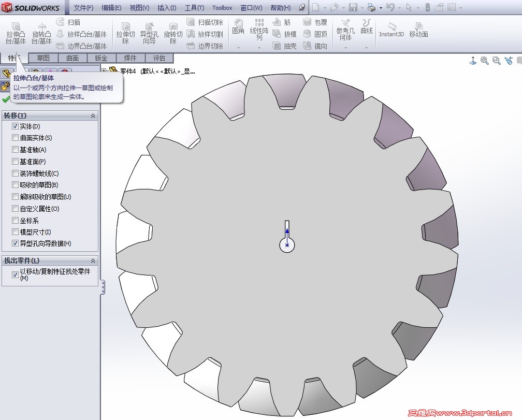Open dropdown arrow below 参考几何体
The height and width of the screenshot is (420, 522).
(x=345, y=48)
